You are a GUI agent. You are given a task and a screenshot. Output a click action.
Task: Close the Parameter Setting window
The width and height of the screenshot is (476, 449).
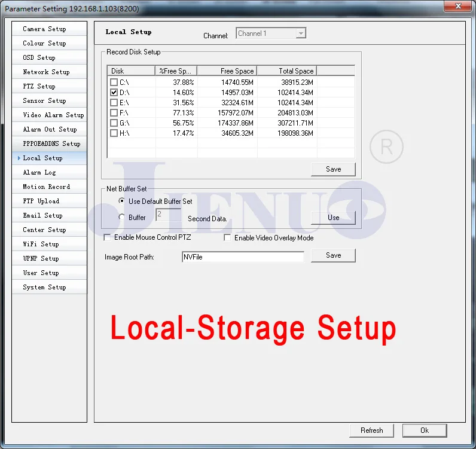pos(458,6)
